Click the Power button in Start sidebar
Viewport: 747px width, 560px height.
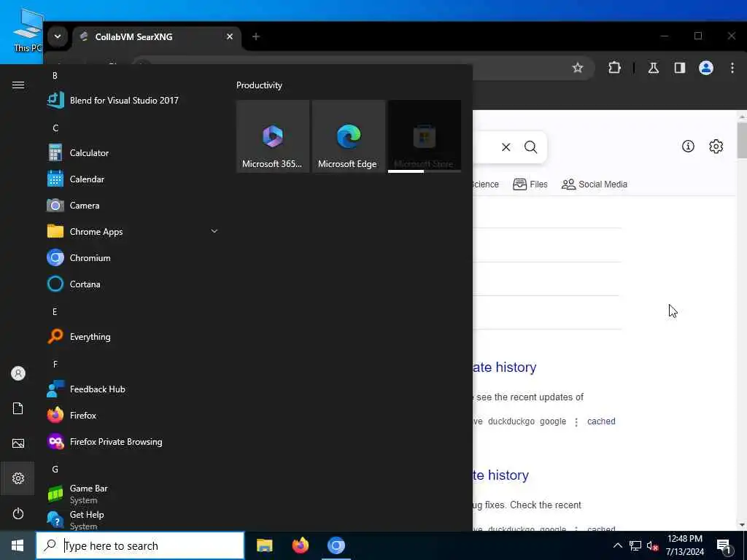[x=18, y=513]
